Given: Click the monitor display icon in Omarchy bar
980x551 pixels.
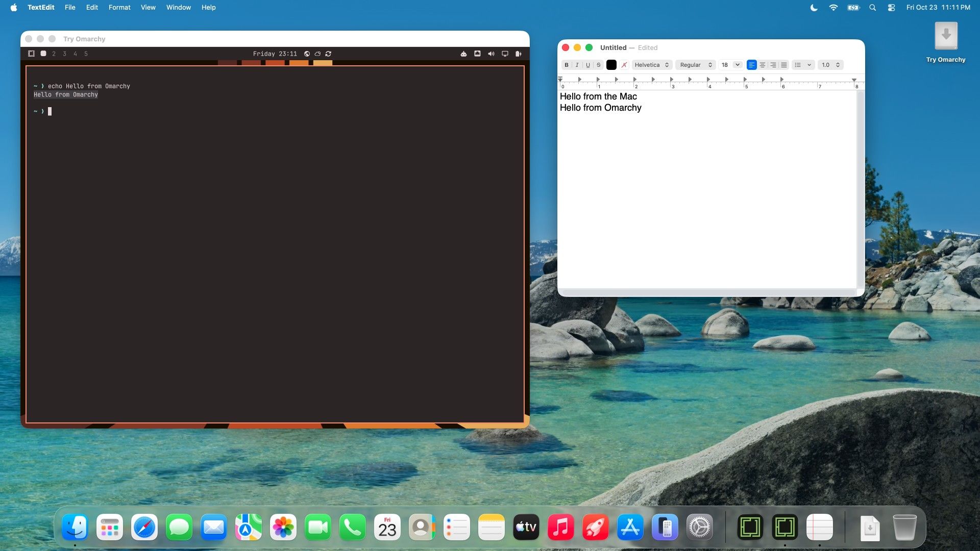Looking at the screenshot, I should point(505,54).
